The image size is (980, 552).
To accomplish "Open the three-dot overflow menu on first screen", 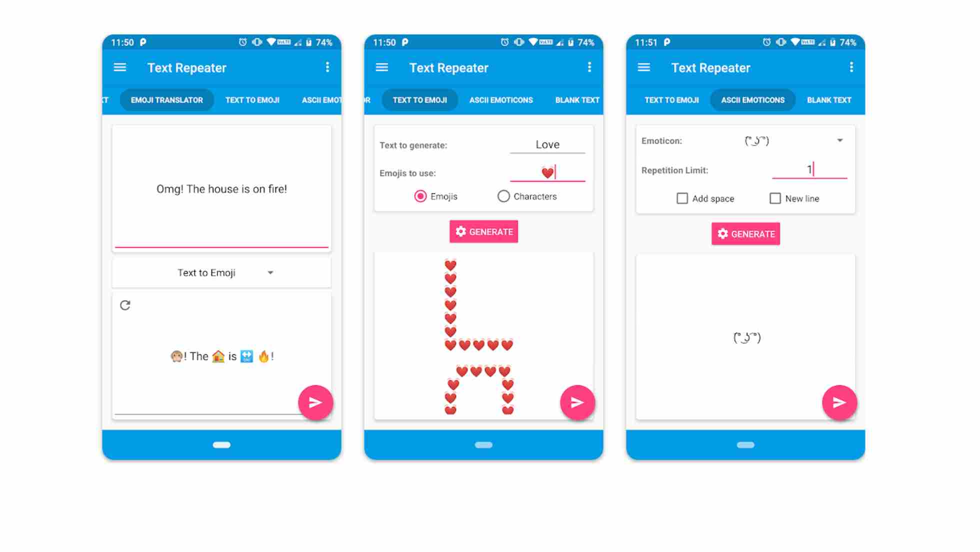I will click(328, 68).
